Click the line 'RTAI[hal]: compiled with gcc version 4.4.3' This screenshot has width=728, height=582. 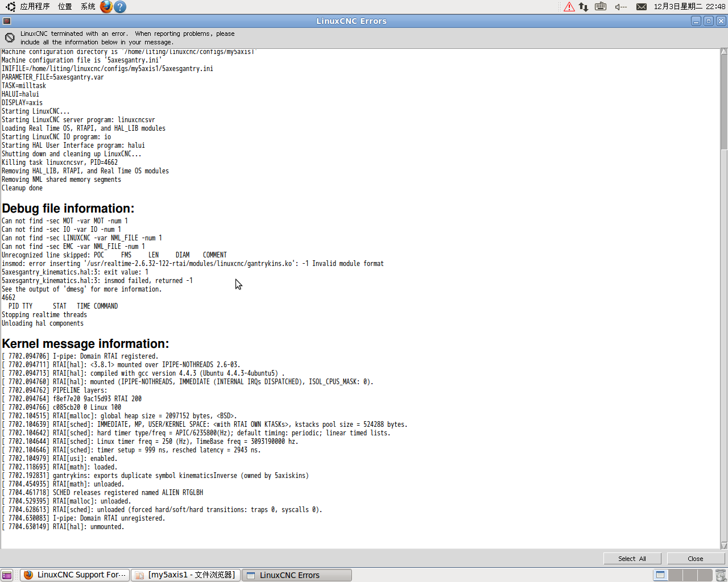[x=143, y=373]
